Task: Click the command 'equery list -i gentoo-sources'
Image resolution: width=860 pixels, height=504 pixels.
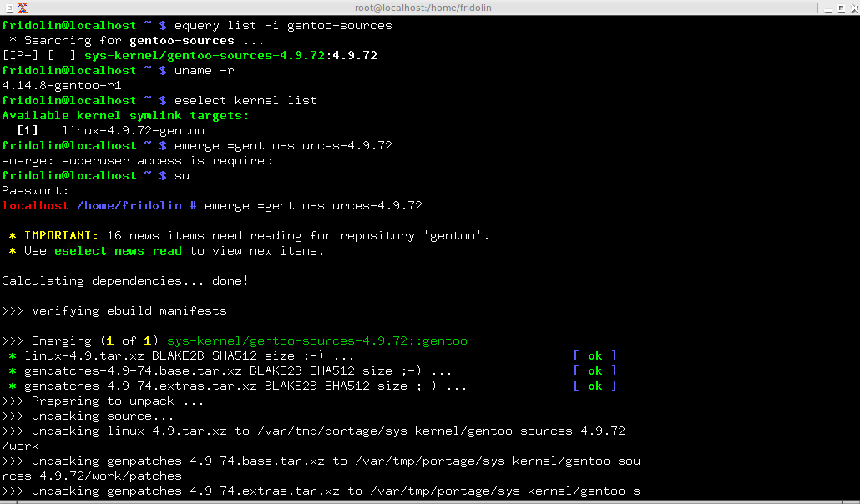Action: coord(283,25)
